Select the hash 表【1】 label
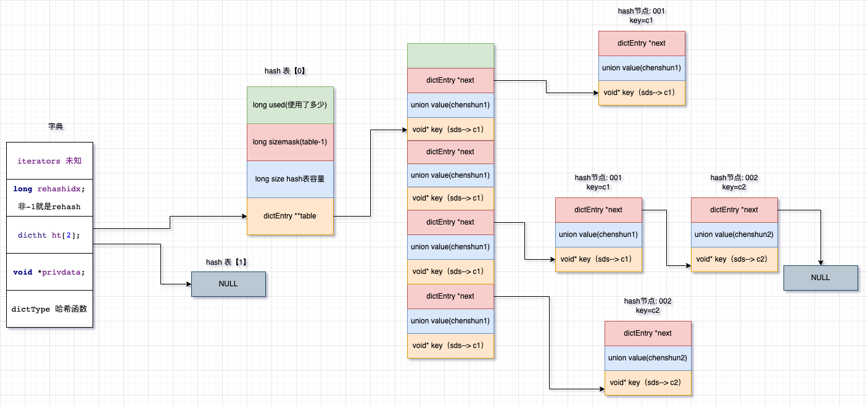 pyautogui.click(x=227, y=262)
